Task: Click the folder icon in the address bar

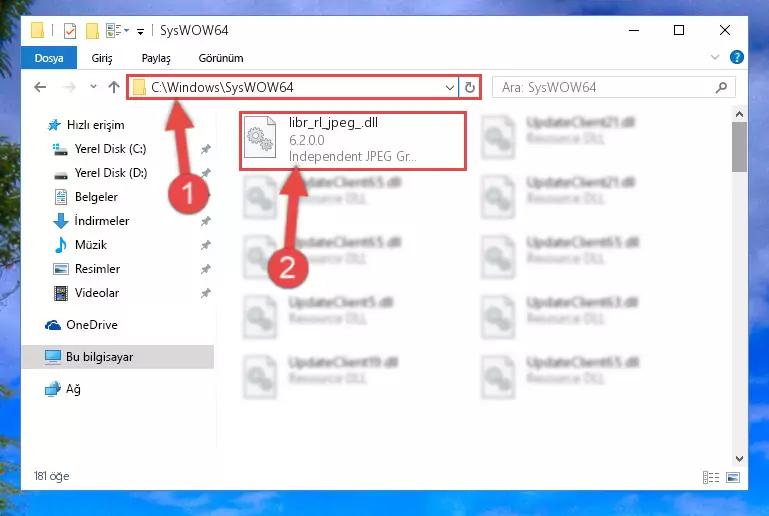Action: click(x=139, y=87)
